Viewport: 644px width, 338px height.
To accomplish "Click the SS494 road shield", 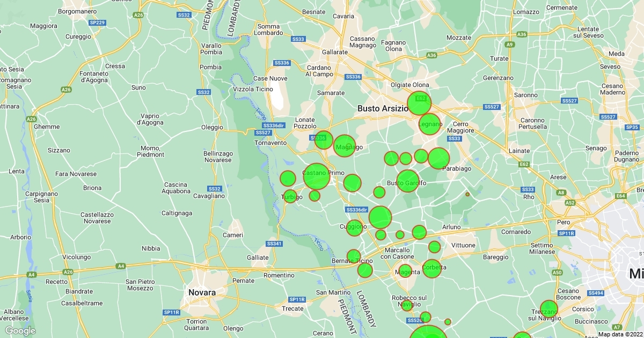I will coord(596,293).
